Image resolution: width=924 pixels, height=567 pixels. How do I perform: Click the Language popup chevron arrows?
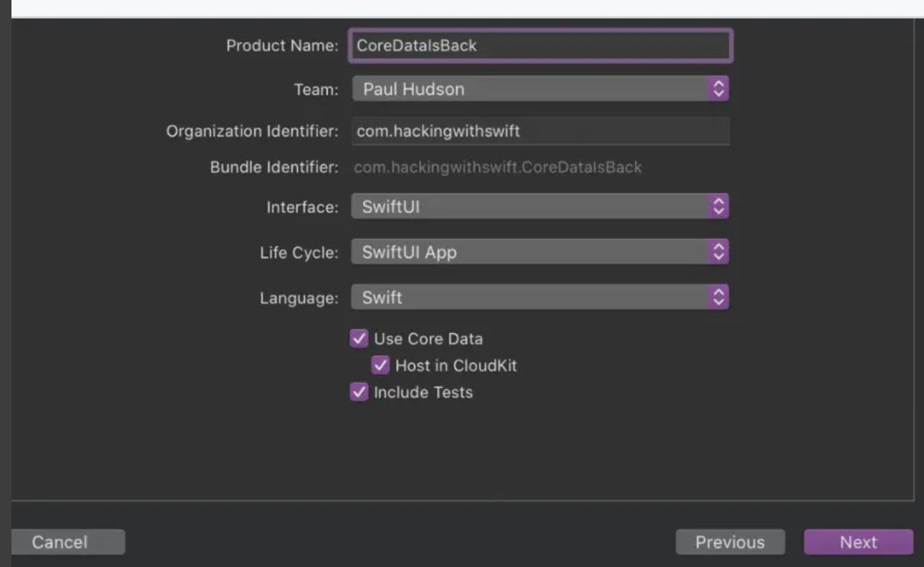(x=718, y=297)
